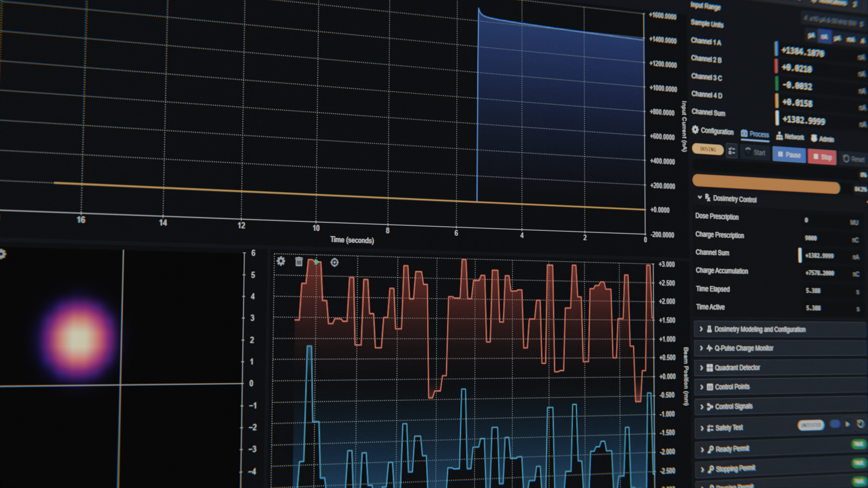Open the Network tab
Viewport: 868px width, 488px height.
click(790, 136)
